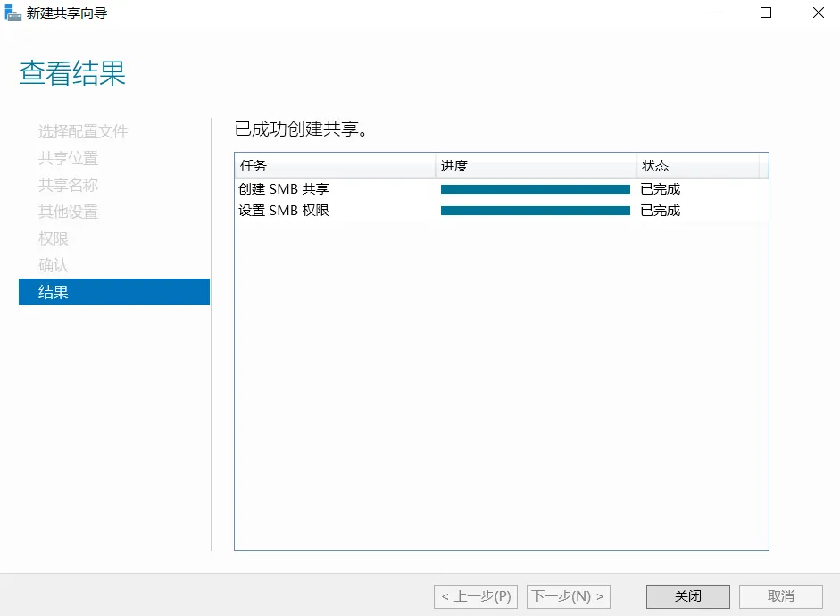Screen dimensions: 840x616
Task: Click the 取消 button
Action: click(x=781, y=596)
